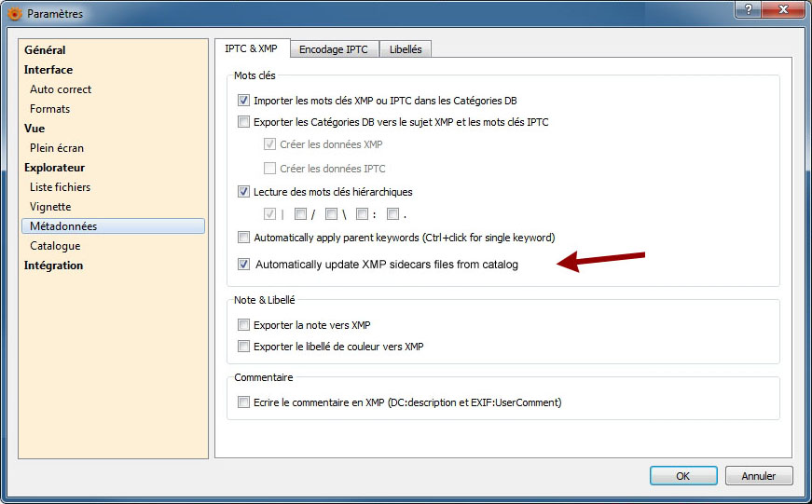Screen dimensions: 812x504
Task: Toggle Créer les données XMP checkbox
Action: [x=269, y=144]
